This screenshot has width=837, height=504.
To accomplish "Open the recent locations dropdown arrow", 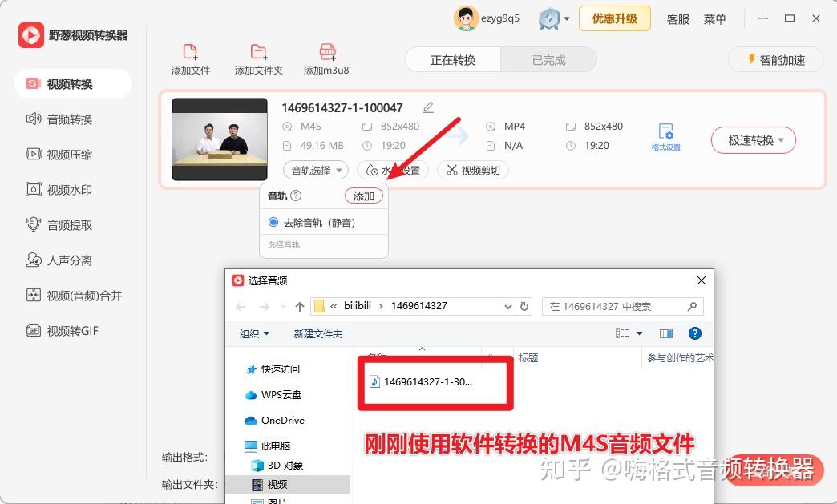I will click(x=284, y=307).
